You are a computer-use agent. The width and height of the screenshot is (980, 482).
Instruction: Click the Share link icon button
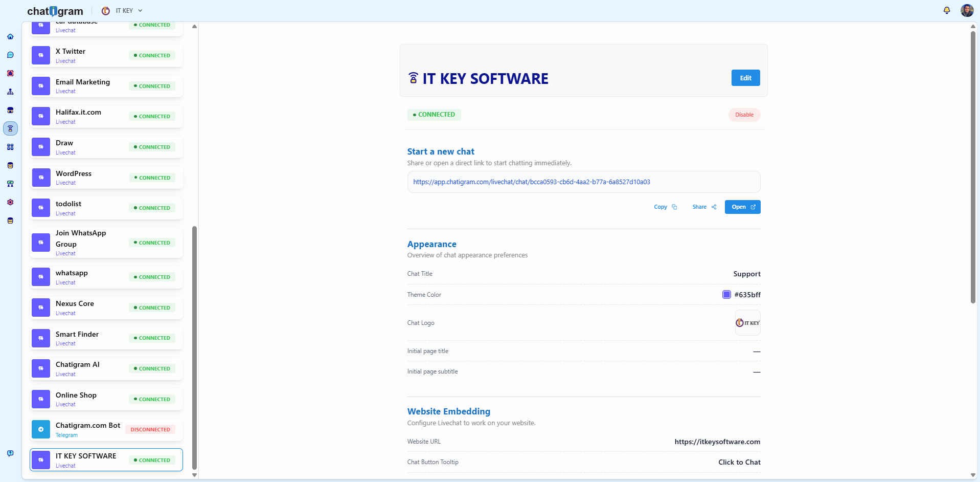click(704, 207)
